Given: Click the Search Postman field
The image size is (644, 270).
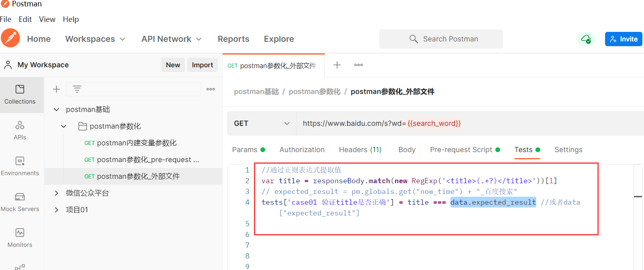Looking at the screenshot, I should click(441, 39).
